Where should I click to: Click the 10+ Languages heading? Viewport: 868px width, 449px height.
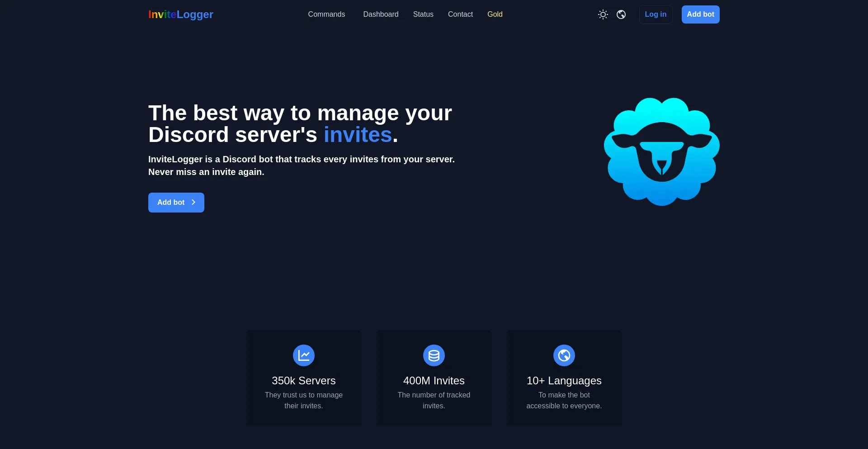pos(564,381)
